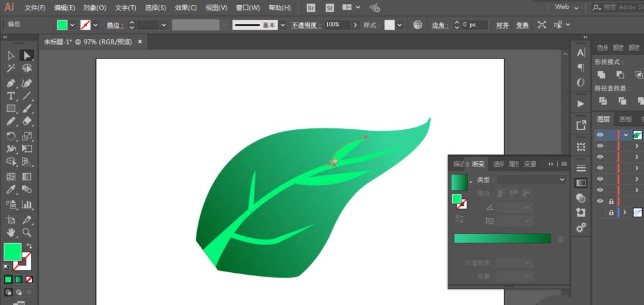Image resolution: width=644 pixels, height=305 pixels.
Task: Hide the top layer with leaf thumbnail
Action: 600,134
